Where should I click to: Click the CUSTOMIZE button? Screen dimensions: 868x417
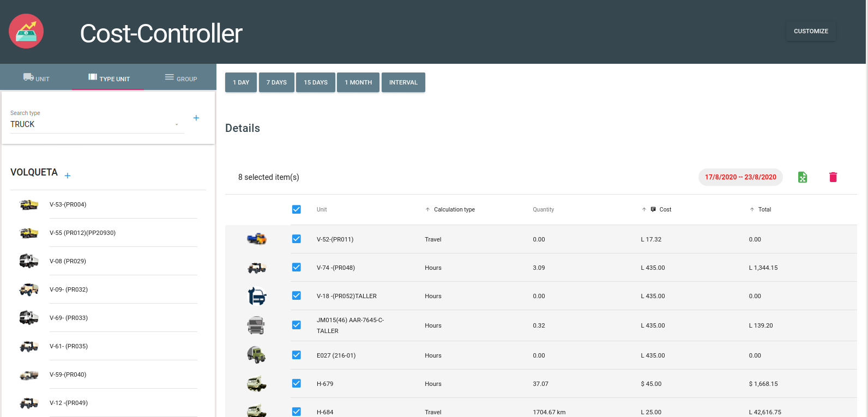(x=811, y=31)
